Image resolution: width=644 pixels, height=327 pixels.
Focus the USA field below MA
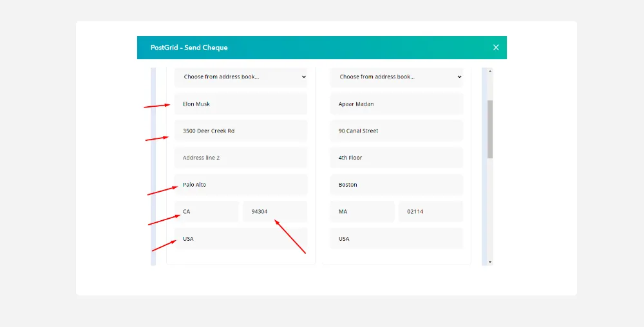point(397,239)
